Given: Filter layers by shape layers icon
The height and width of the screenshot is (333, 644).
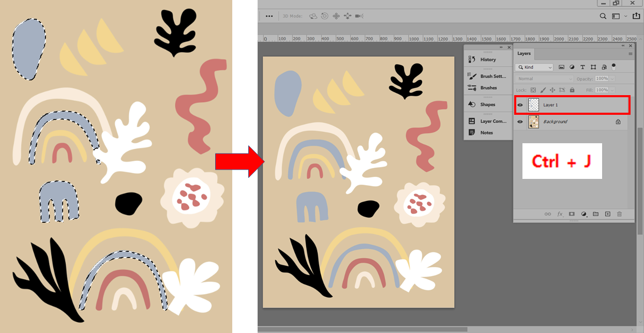Looking at the screenshot, I should point(593,67).
